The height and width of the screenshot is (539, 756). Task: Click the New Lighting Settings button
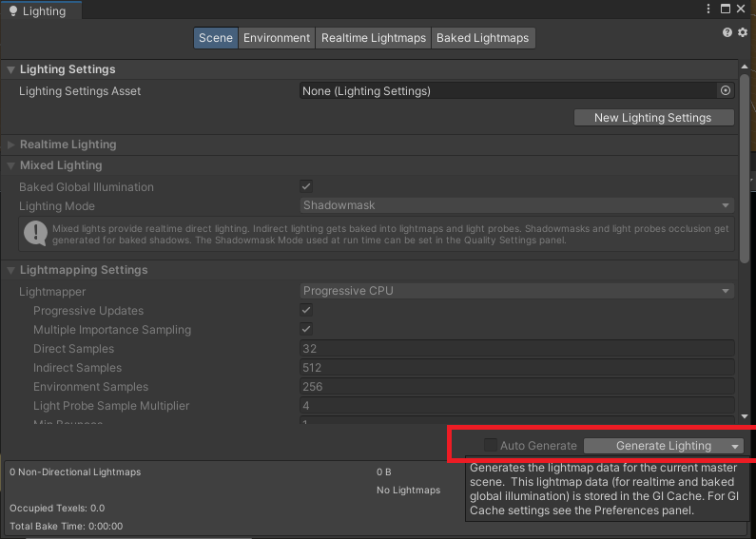[652, 118]
